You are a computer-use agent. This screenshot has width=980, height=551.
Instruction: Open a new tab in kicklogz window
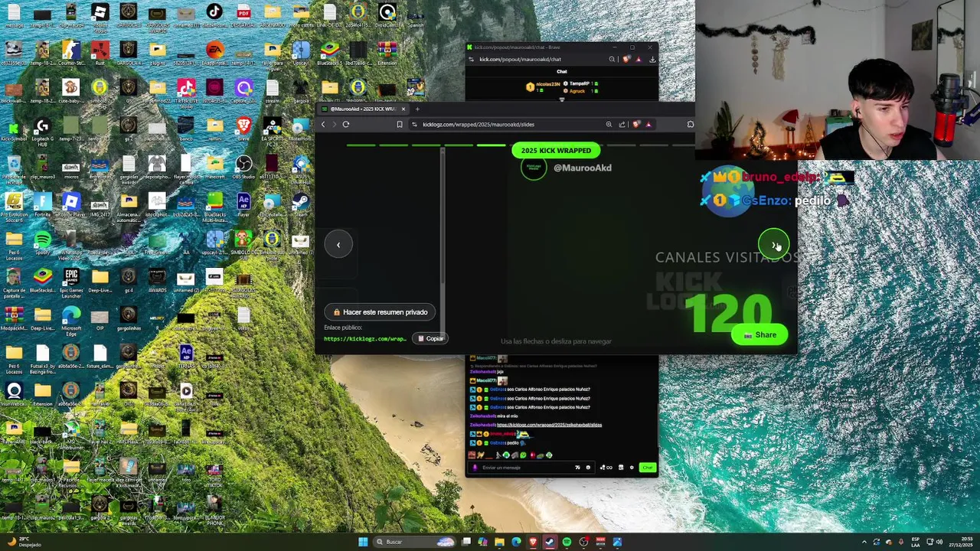[x=417, y=109]
